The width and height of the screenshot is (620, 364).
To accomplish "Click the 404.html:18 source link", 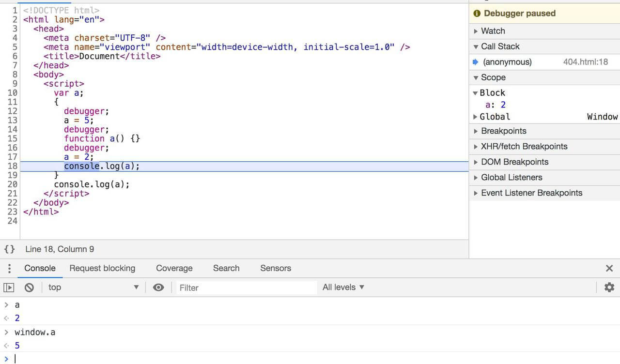I will tap(585, 62).
